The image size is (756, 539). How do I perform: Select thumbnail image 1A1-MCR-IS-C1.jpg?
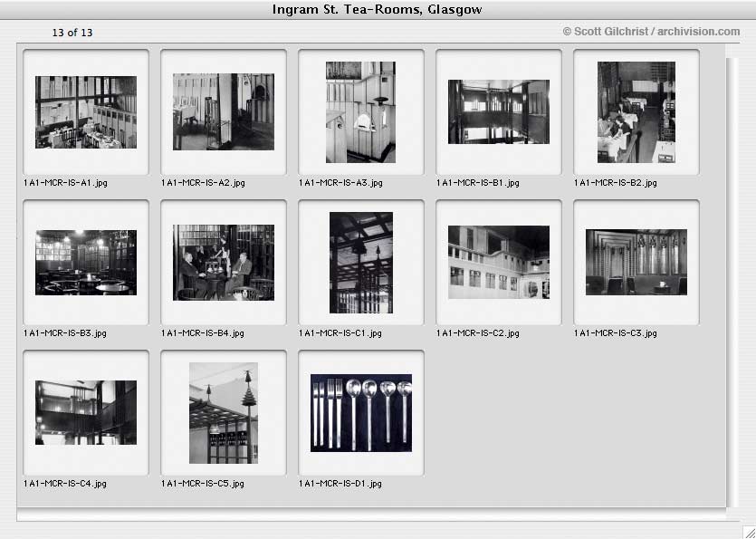click(361, 263)
